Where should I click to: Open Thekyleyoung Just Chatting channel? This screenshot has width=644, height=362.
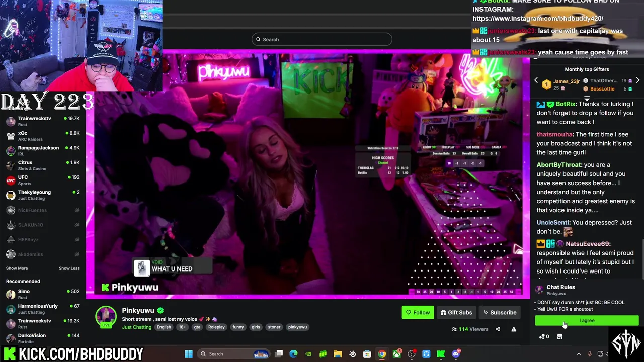point(43,195)
